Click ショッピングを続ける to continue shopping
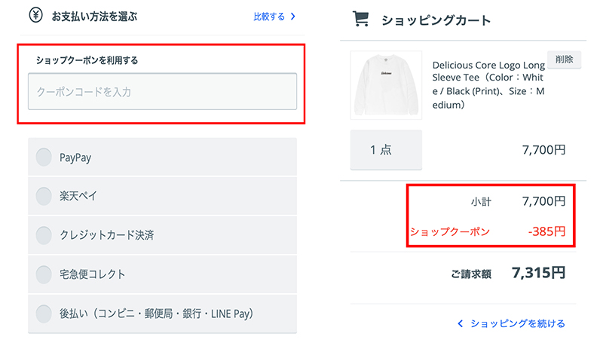Image resolution: width=603 pixels, height=364 pixels. coord(517,324)
